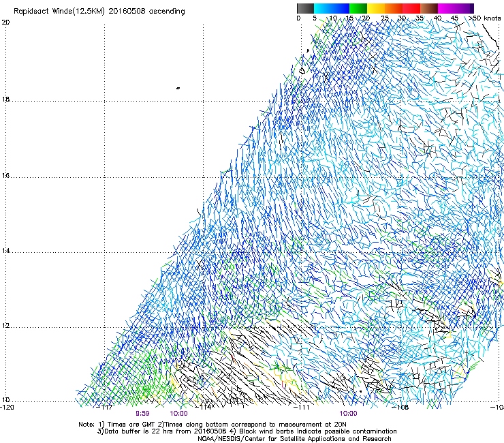Image resolution: width=504 pixels, height=443 pixels.
Task: Click the latitude label '16'
Action: [x=5, y=176]
